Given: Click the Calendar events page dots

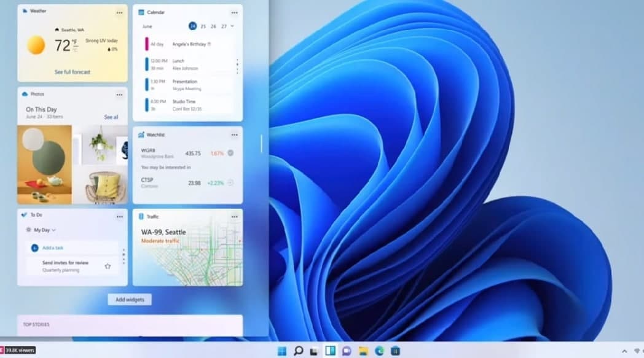Looking at the screenshot, I should [237, 66].
